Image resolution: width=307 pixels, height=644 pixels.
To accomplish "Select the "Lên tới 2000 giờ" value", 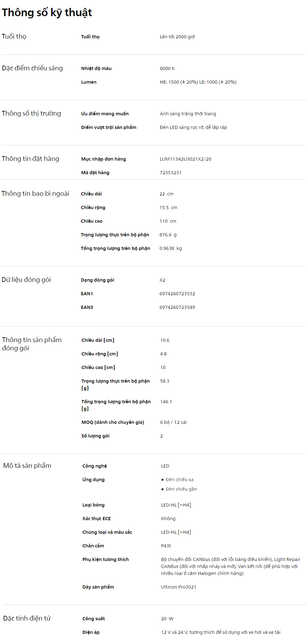I will coord(177,37).
